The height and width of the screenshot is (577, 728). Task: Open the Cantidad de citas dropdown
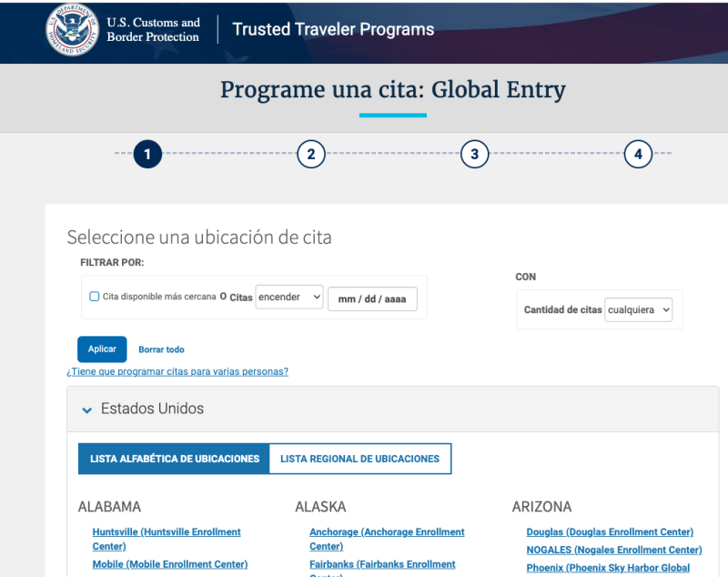[639, 309]
